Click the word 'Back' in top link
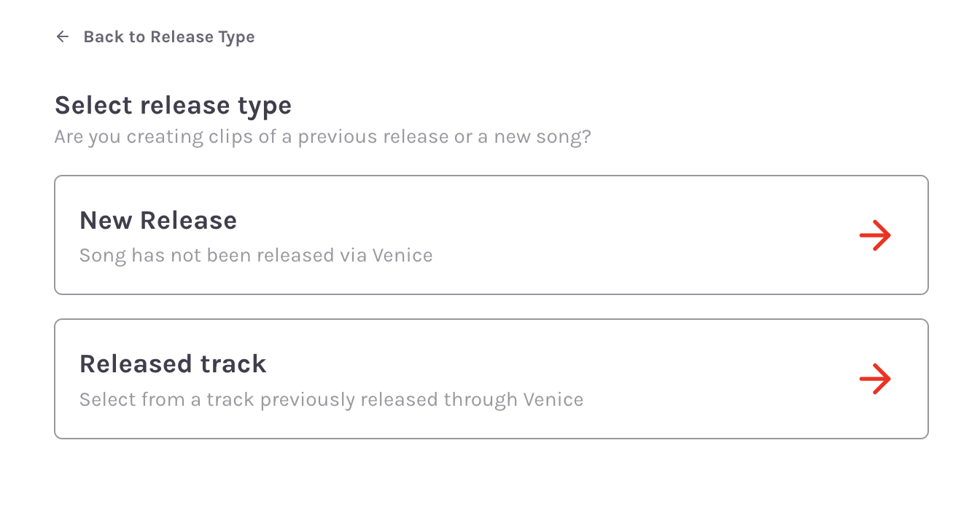Viewport: 980px width, 510px height. 104,36
